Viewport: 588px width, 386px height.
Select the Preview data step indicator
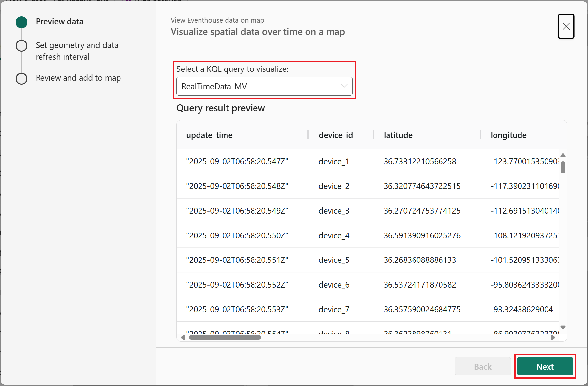22,22
